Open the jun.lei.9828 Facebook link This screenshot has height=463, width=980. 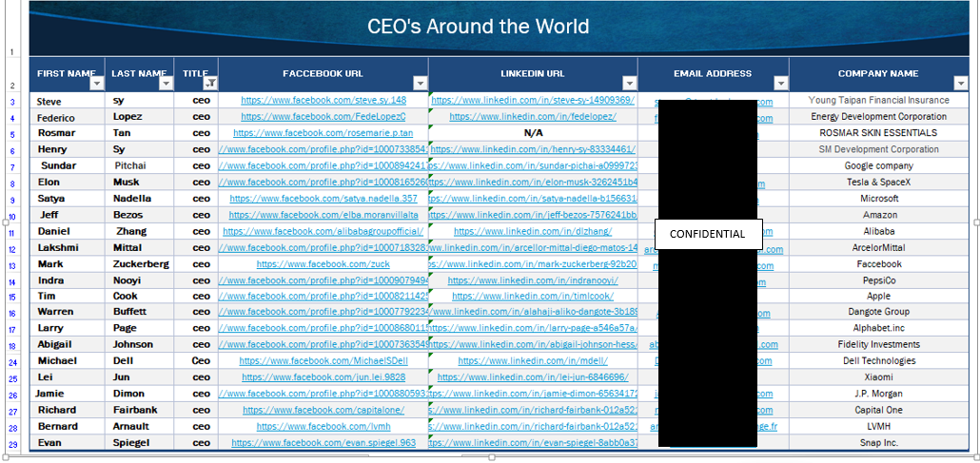point(323,376)
